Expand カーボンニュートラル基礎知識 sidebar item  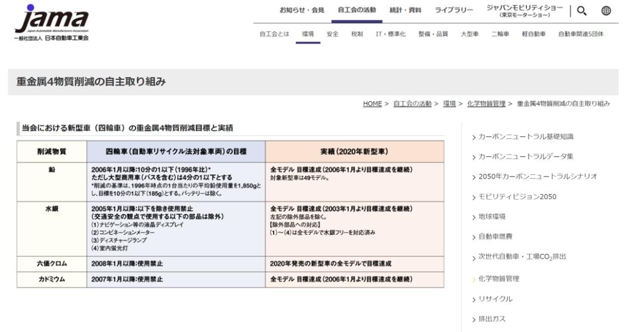click(x=522, y=136)
